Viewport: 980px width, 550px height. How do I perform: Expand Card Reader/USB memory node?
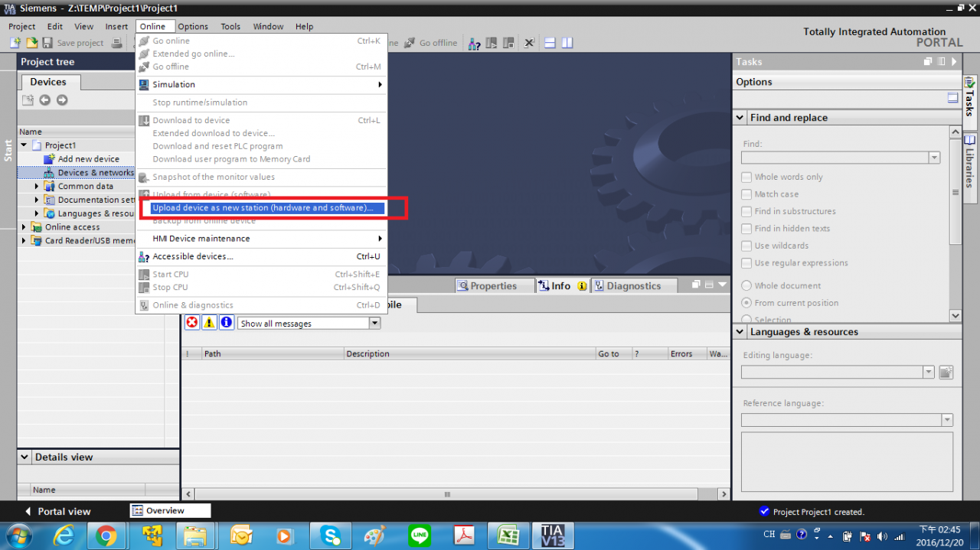click(24, 240)
